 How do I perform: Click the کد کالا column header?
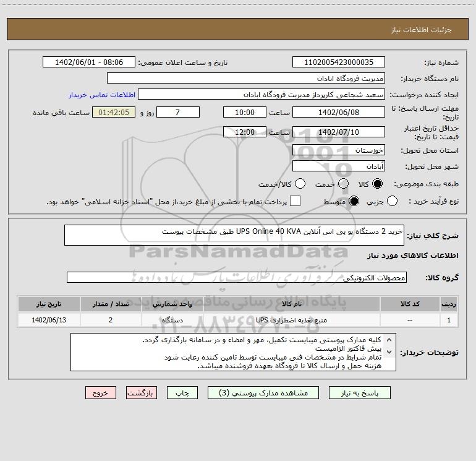410,304
